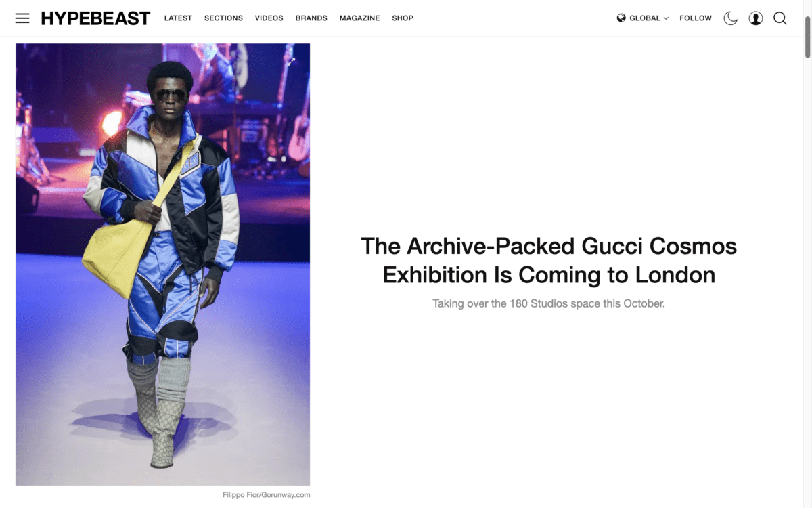
Task: Toggle dark mode moon icon
Action: (x=730, y=18)
